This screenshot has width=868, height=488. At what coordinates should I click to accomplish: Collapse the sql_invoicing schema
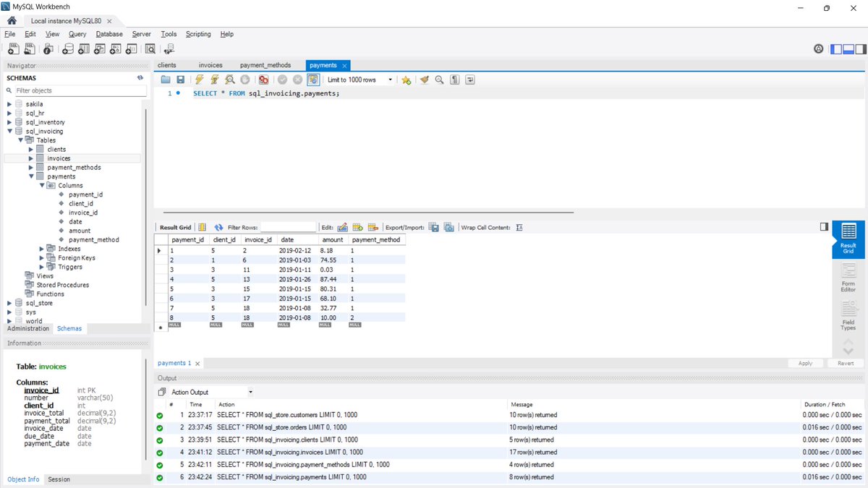[10, 132]
